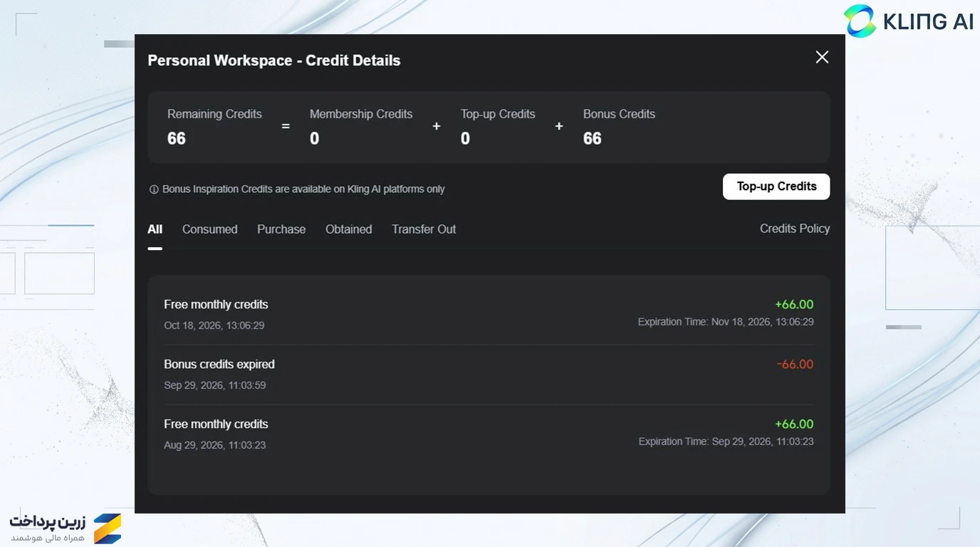980x547 pixels.
Task: Click the info icon beside Bonus Inspiration Credits
Action: coord(153,189)
